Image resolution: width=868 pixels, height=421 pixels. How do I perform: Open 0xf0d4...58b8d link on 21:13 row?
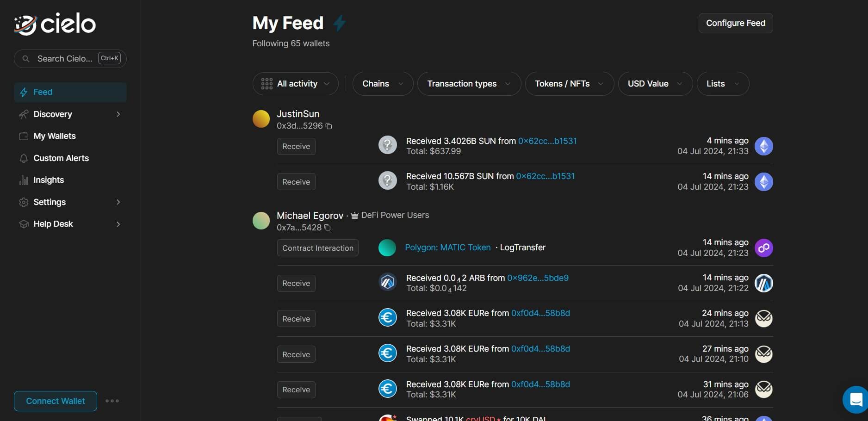pos(541,313)
